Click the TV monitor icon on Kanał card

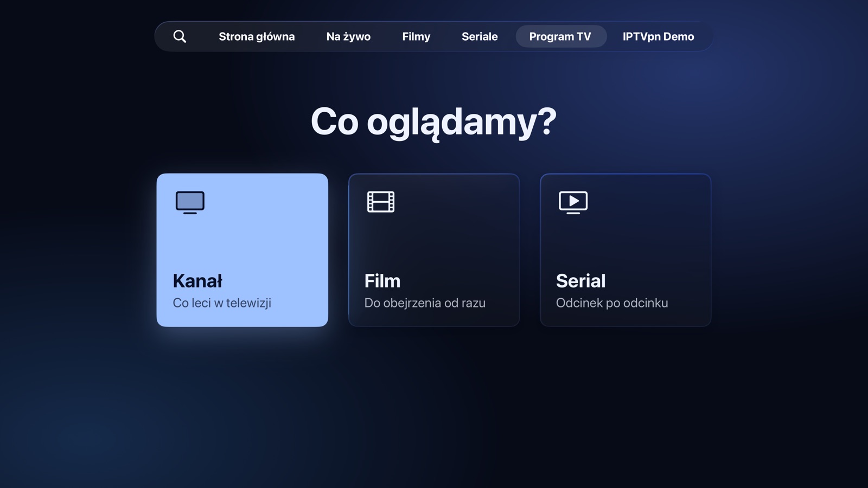[190, 202]
